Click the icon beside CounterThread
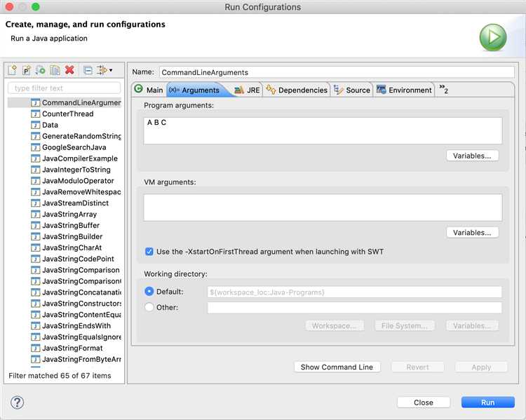This screenshot has width=526, height=420. tap(36, 114)
